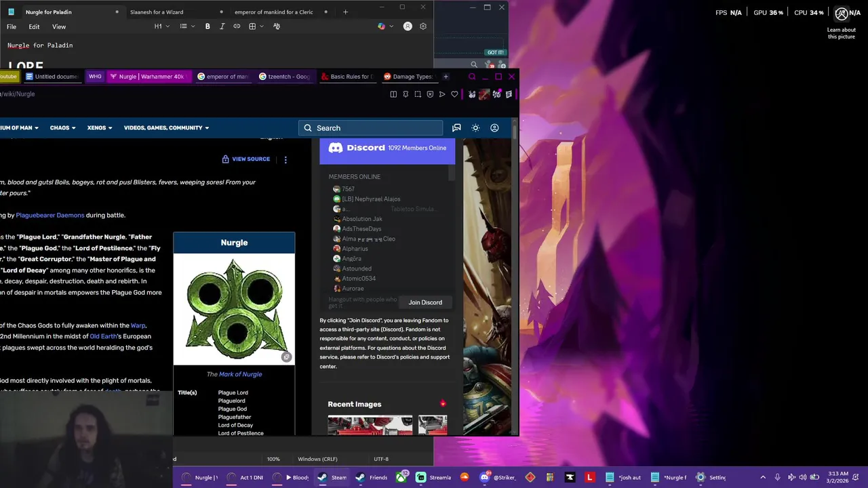The width and height of the screenshot is (868, 488).
Task: Click the pin icon in browser toolbar
Action: point(406,94)
